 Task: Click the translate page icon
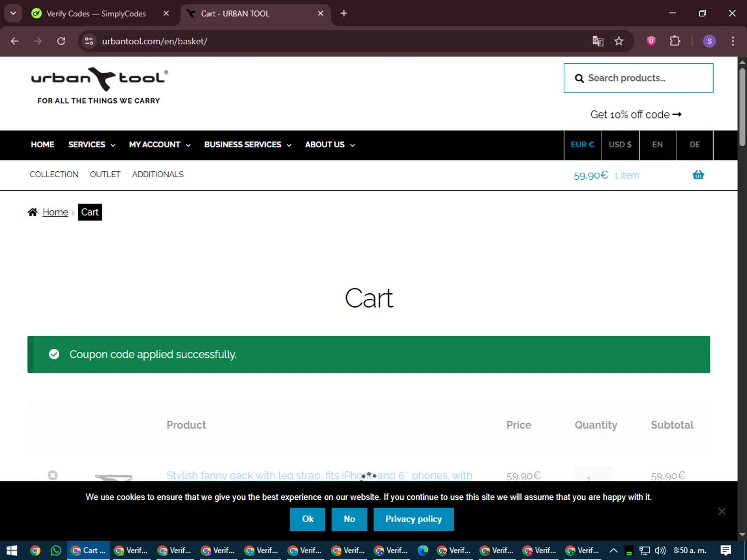(x=598, y=41)
